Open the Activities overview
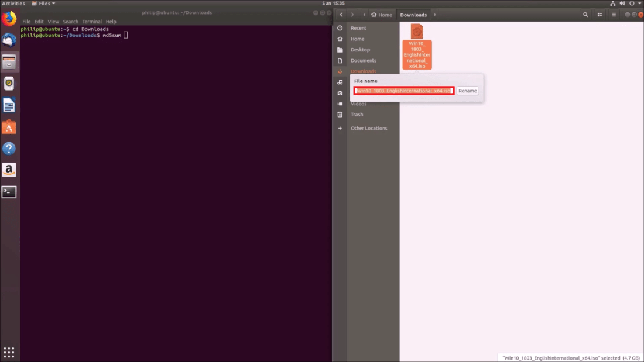 pos(13,4)
